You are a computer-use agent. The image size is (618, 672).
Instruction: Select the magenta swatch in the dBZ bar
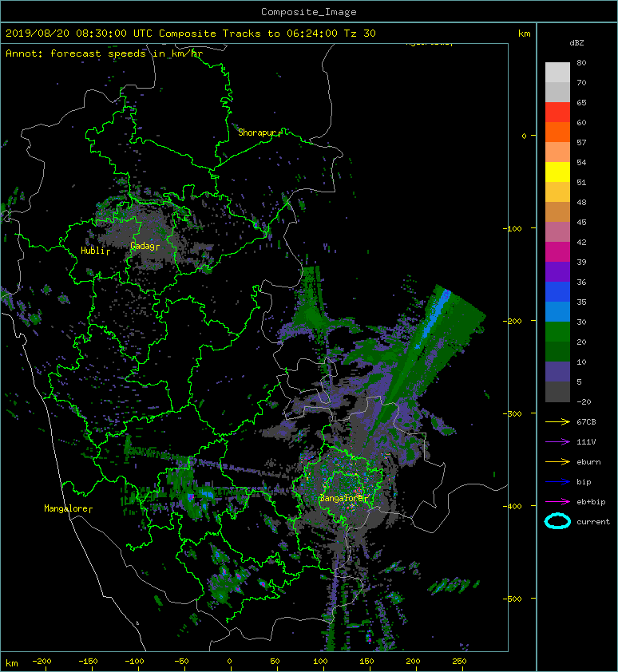click(557, 251)
